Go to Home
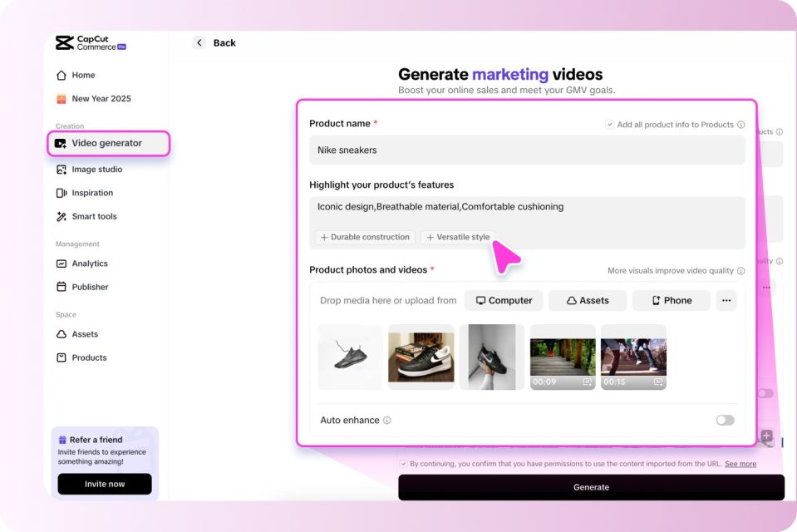This screenshot has width=797, height=532. pyautogui.click(x=82, y=74)
